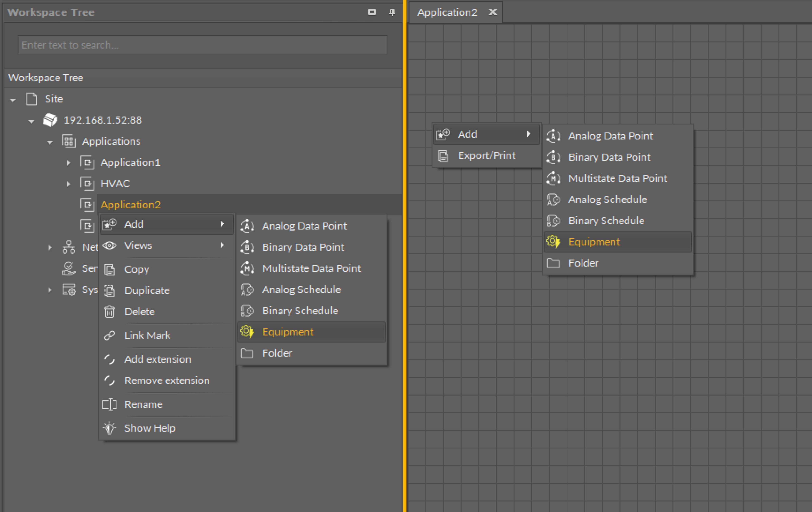Close the Application2 tab
Screen dimensions: 812x512
pyautogui.click(x=493, y=12)
